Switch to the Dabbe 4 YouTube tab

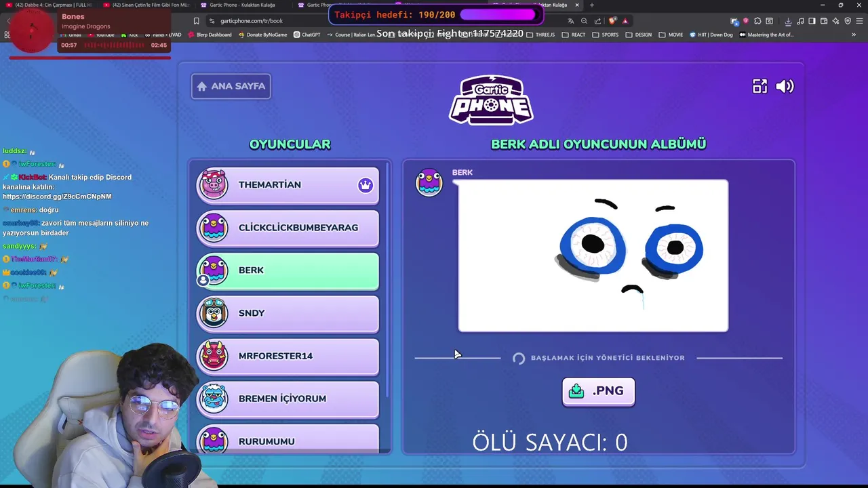click(x=49, y=5)
